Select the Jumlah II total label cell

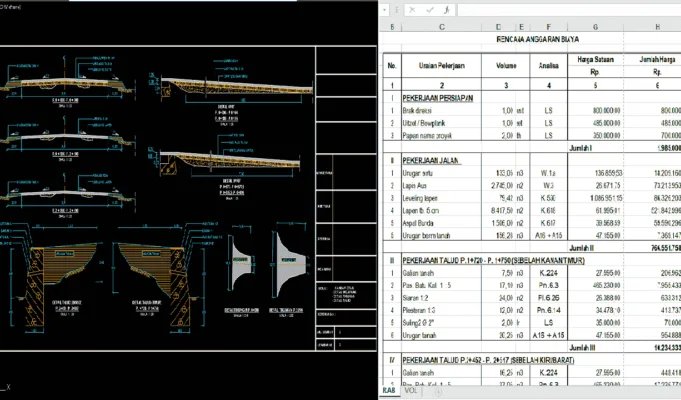tap(582, 248)
